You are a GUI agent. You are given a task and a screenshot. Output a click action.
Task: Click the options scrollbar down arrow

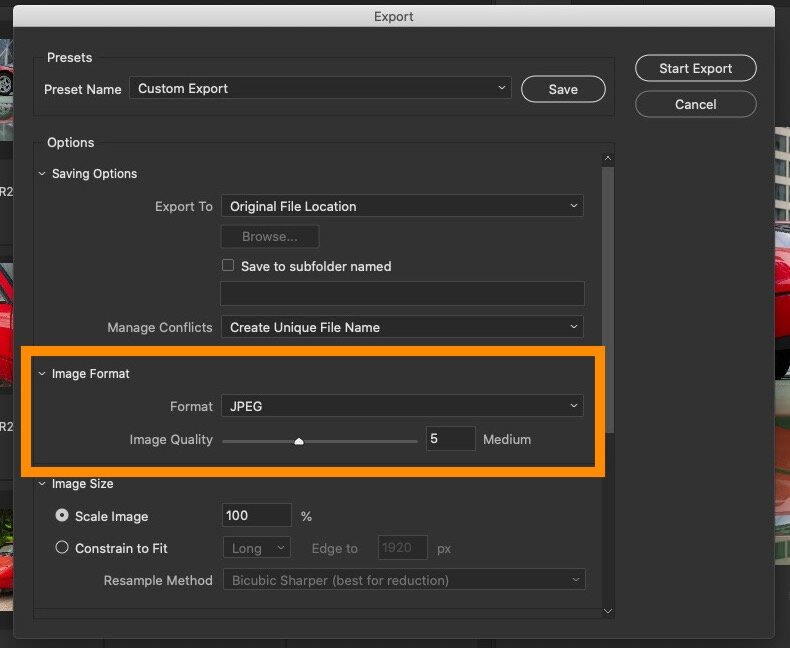pyautogui.click(x=608, y=611)
